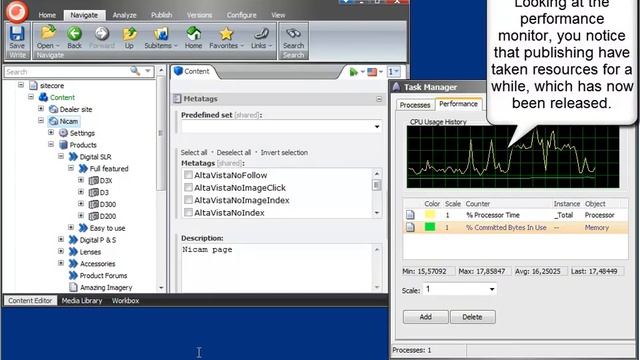Go to Home item in ribbon
The image size is (640, 360).
[x=193, y=34]
